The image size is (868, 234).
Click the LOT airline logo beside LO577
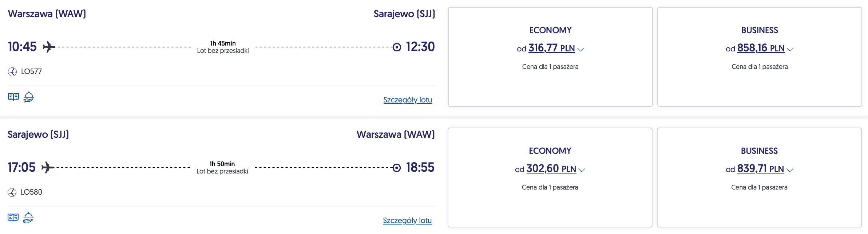[12, 72]
